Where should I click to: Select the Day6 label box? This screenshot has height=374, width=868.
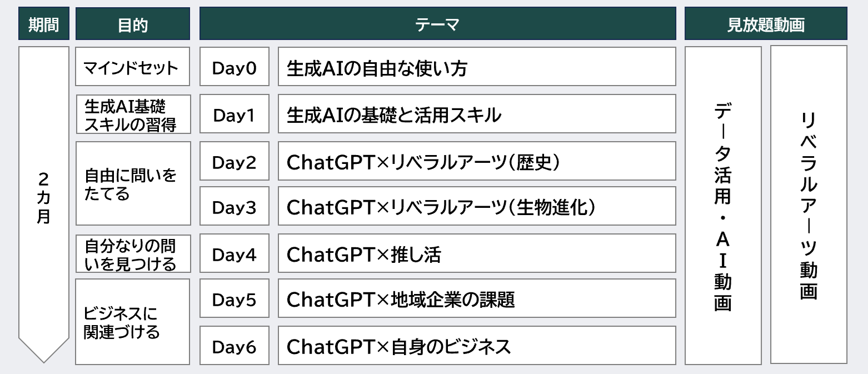tap(234, 346)
